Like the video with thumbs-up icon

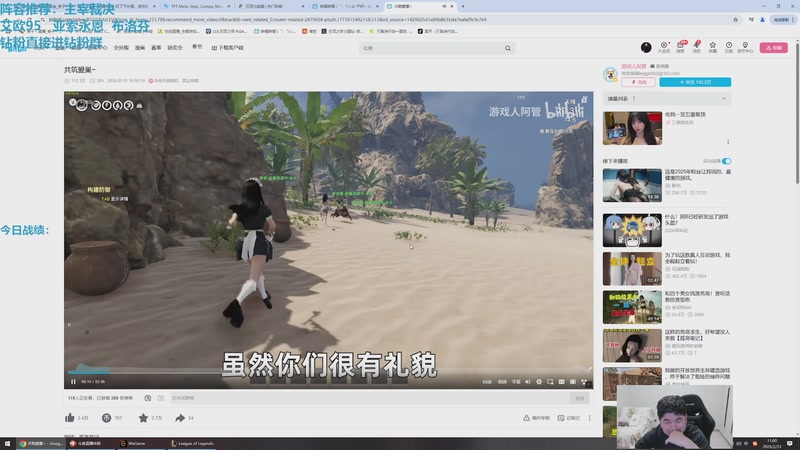click(x=70, y=418)
